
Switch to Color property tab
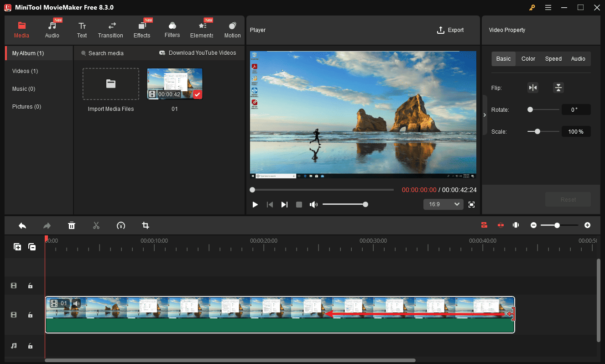pos(528,59)
